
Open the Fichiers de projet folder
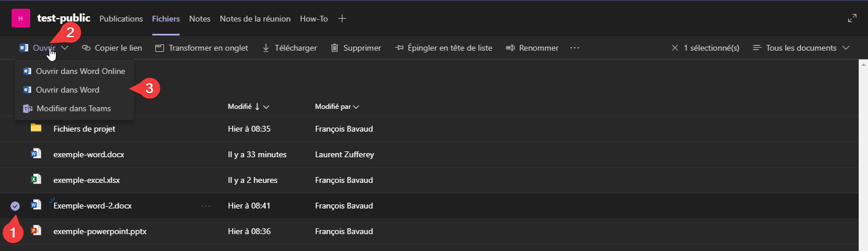(x=84, y=129)
